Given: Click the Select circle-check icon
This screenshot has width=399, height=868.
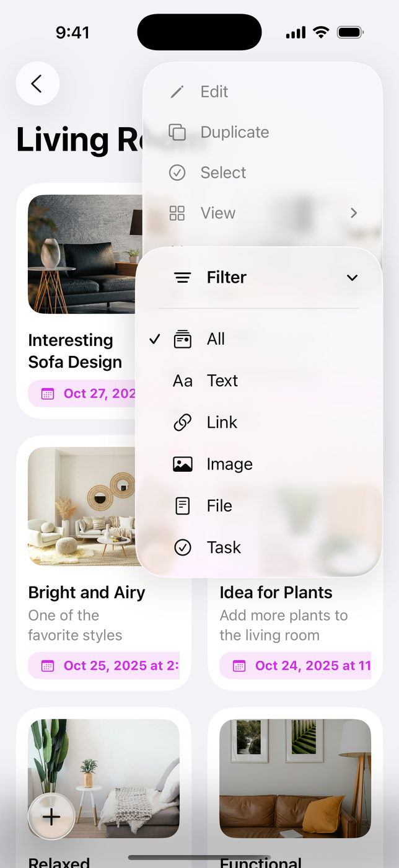Looking at the screenshot, I should click(x=177, y=172).
